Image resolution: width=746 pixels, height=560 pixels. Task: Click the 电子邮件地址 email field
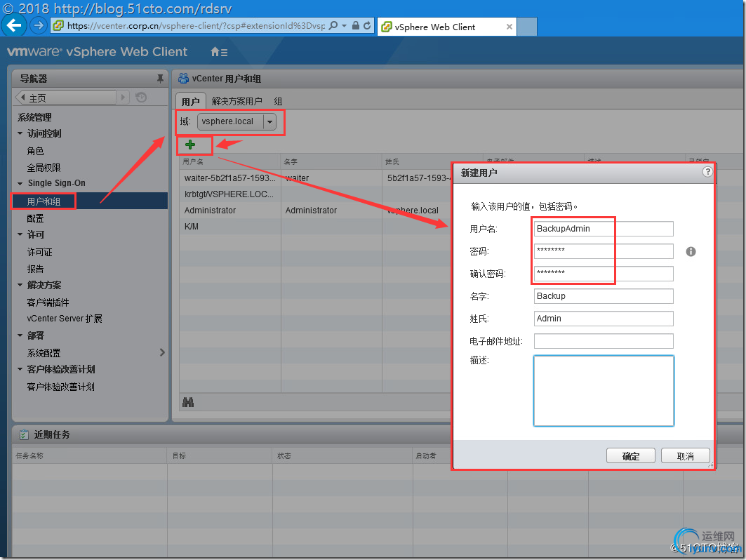click(x=604, y=340)
